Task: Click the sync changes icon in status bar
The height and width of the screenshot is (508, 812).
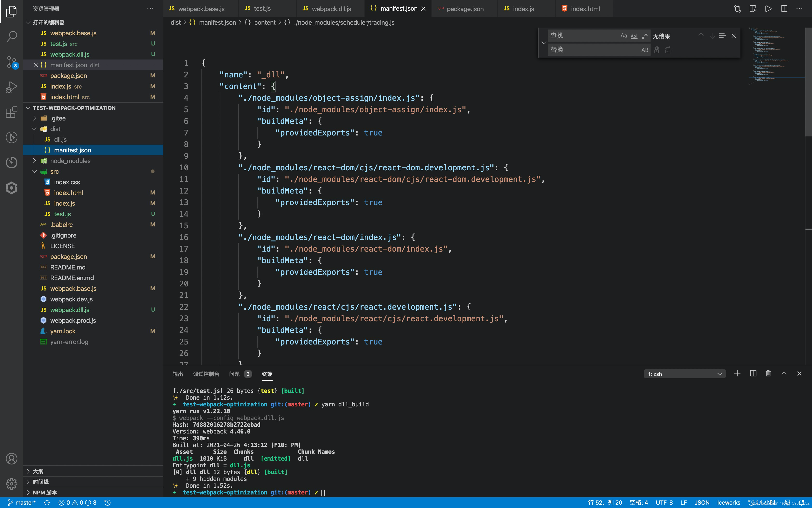Action: click(47, 503)
